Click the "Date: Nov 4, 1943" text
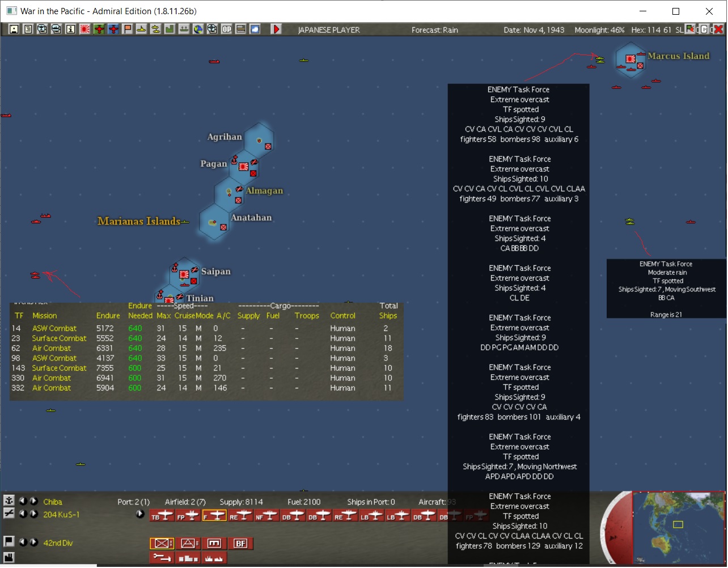Viewport: 728px width, 568px height. [x=534, y=30]
